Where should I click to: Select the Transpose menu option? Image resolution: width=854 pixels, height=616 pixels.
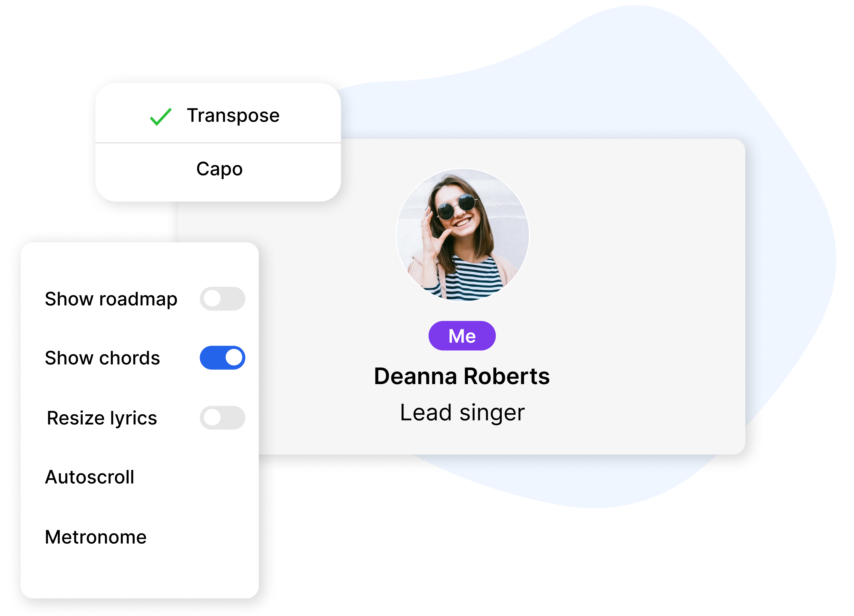pyautogui.click(x=233, y=115)
